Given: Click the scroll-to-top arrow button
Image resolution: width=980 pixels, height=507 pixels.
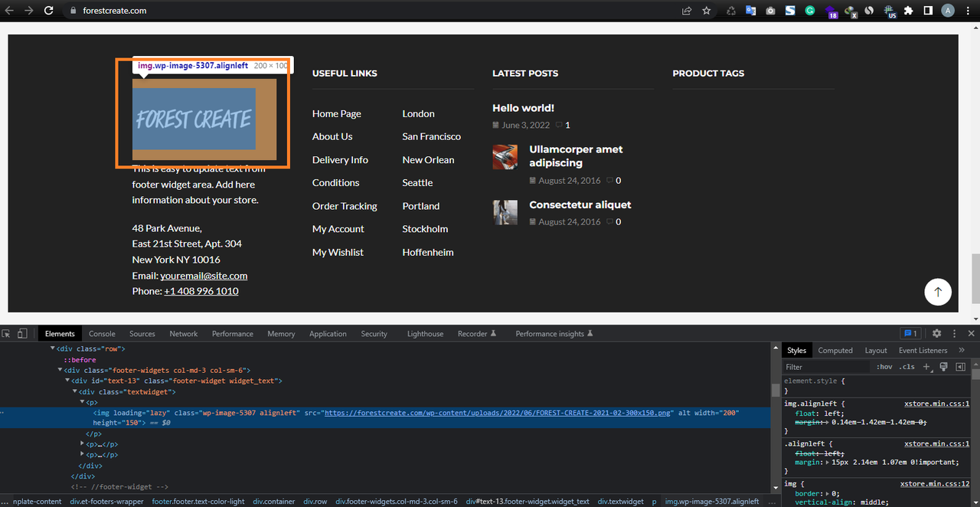Looking at the screenshot, I should coord(938,292).
